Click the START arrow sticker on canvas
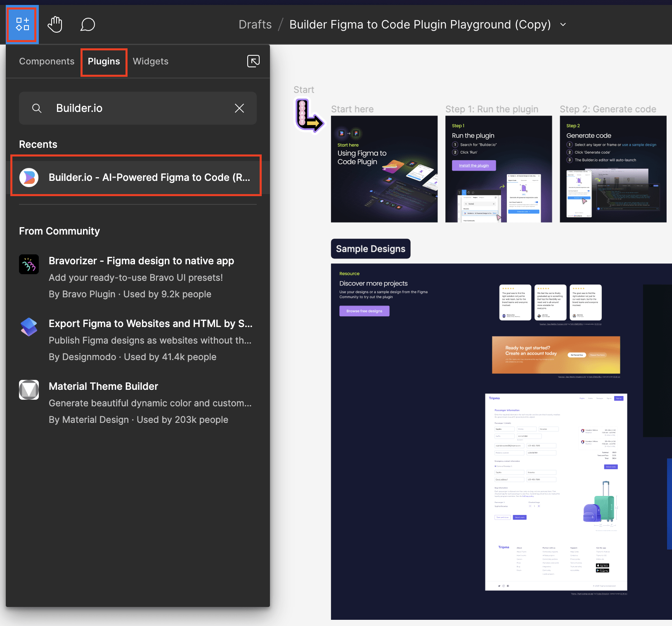This screenshot has height=626, width=672. (309, 116)
